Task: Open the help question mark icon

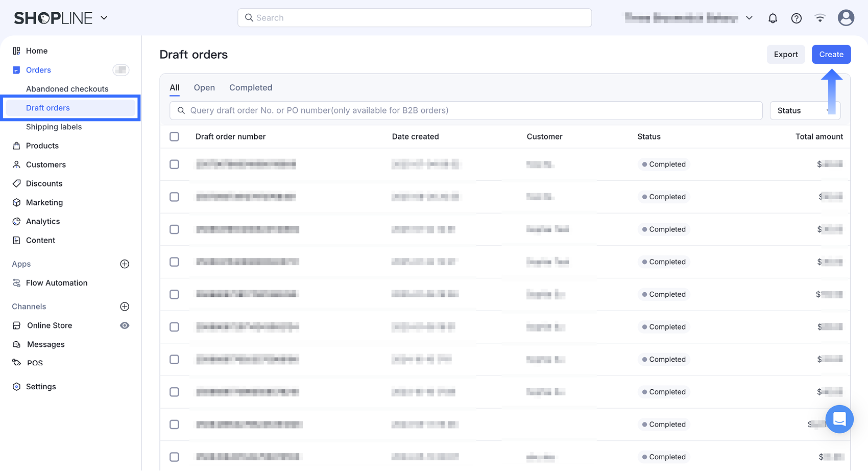Action: pos(796,18)
